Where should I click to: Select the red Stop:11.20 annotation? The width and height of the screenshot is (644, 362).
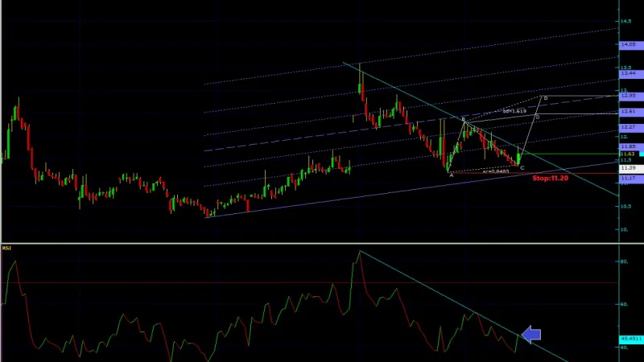point(550,178)
